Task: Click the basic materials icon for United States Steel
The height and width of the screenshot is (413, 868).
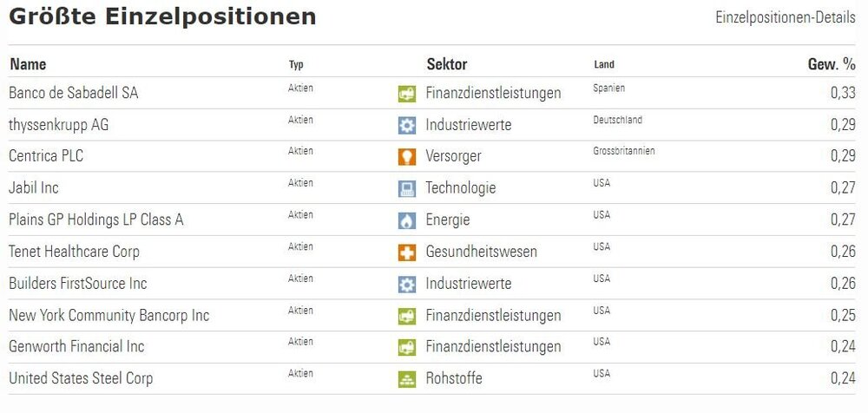Action: point(406,378)
